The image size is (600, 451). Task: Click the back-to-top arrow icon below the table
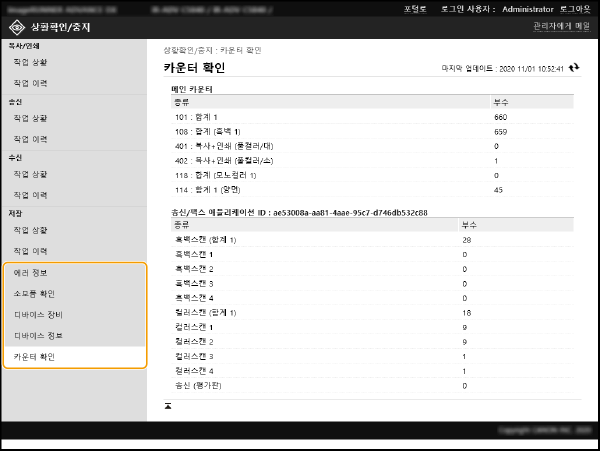168,405
